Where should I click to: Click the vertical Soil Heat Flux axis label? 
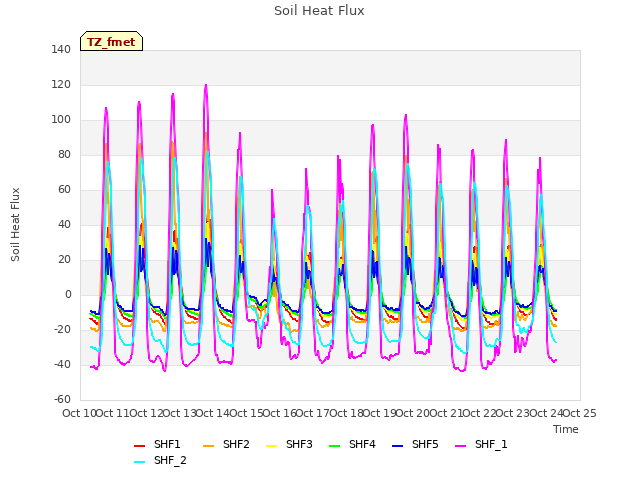[15, 224]
